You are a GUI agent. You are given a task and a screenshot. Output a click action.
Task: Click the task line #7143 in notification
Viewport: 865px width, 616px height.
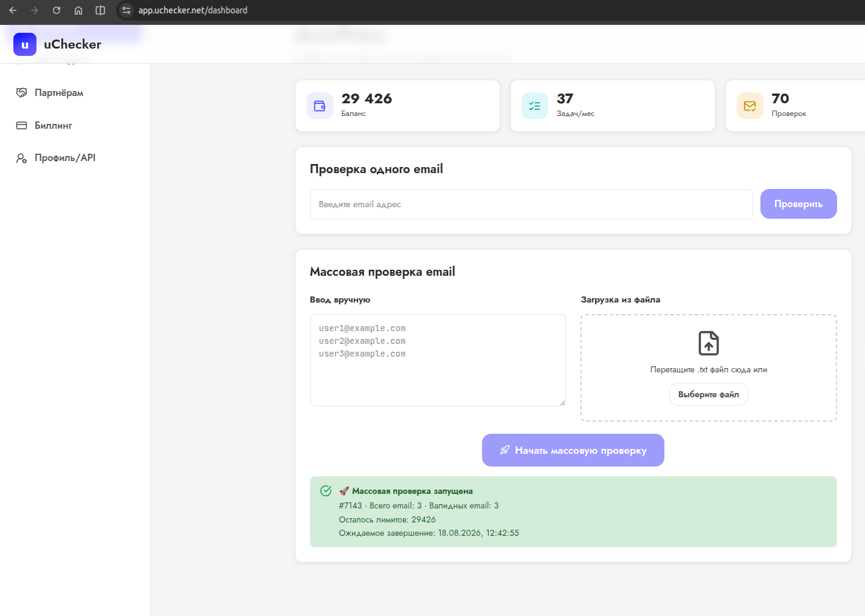(419, 505)
